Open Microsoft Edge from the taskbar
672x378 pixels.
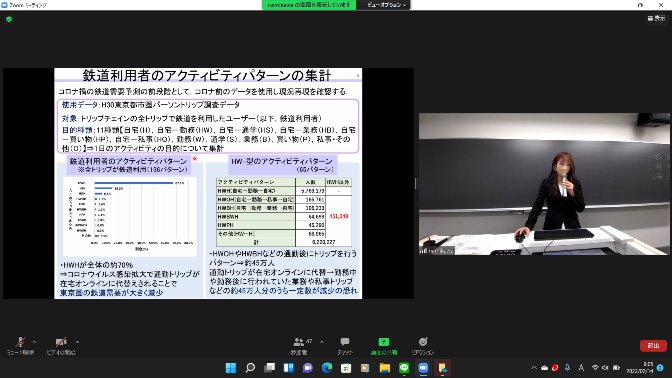(x=327, y=368)
